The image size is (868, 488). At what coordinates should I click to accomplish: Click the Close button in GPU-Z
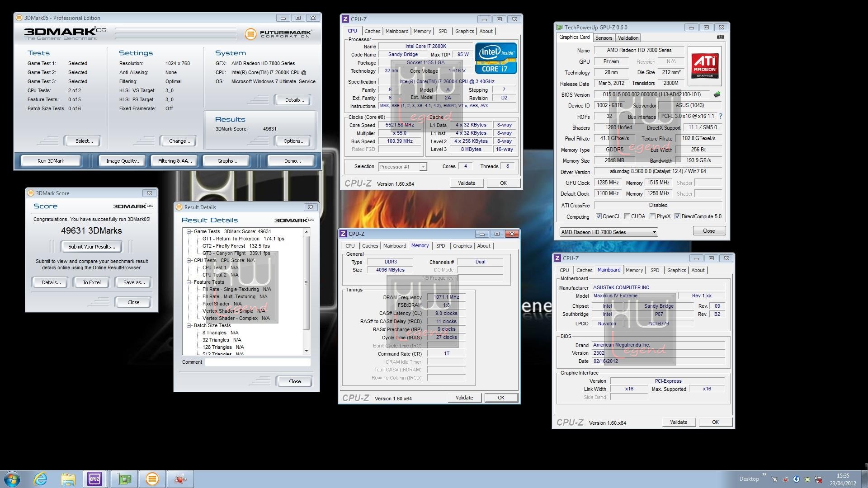709,231
